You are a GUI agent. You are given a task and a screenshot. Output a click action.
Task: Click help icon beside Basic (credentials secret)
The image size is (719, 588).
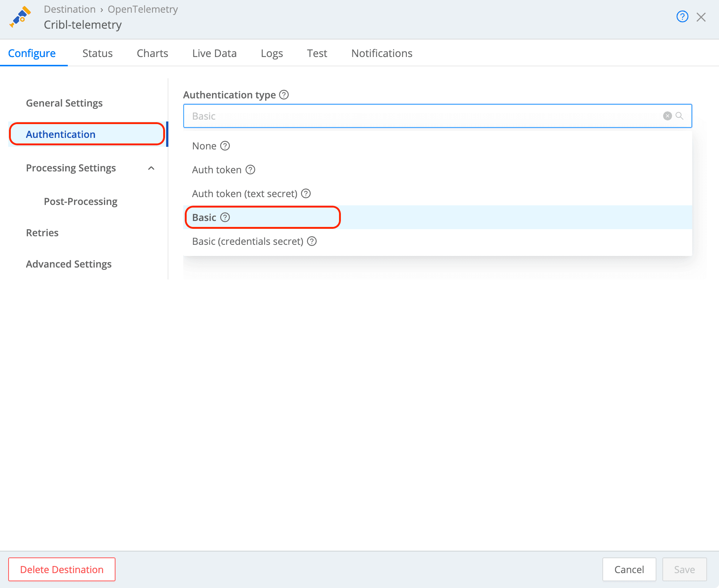pos(311,241)
